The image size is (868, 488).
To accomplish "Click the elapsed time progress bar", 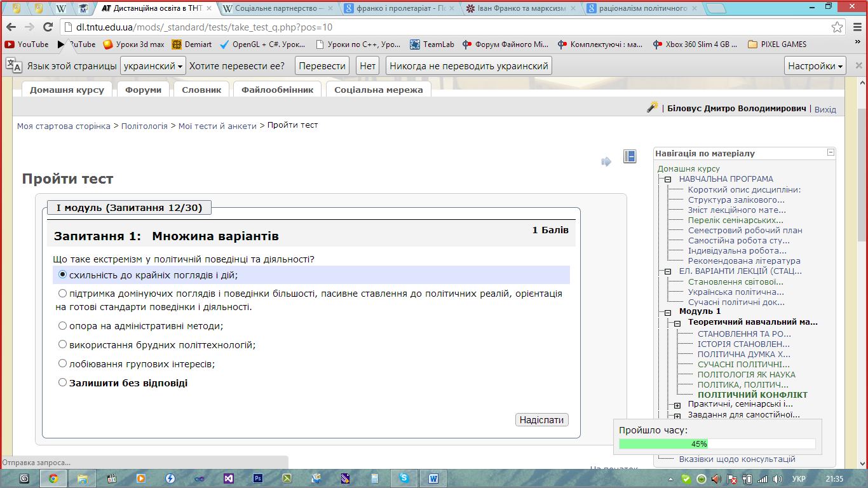I will pyautogui.click(x=717, y=444).
